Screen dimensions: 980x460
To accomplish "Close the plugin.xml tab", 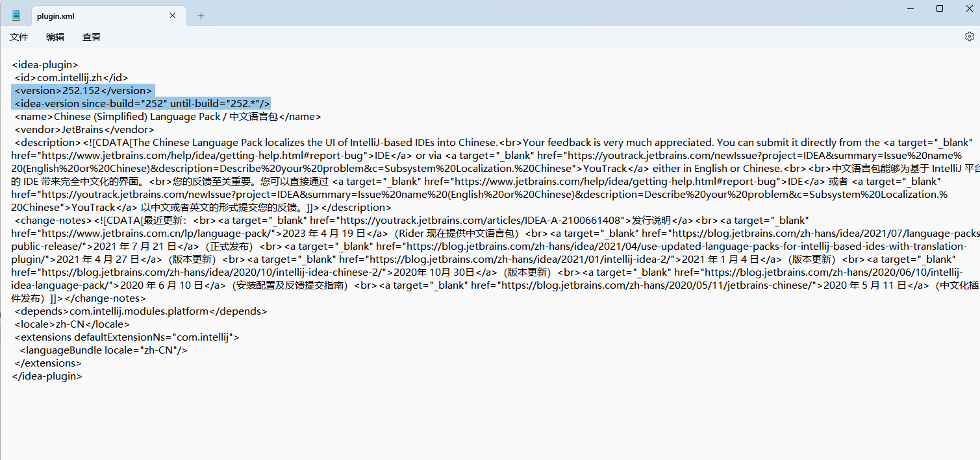I will tap(173, 16).
